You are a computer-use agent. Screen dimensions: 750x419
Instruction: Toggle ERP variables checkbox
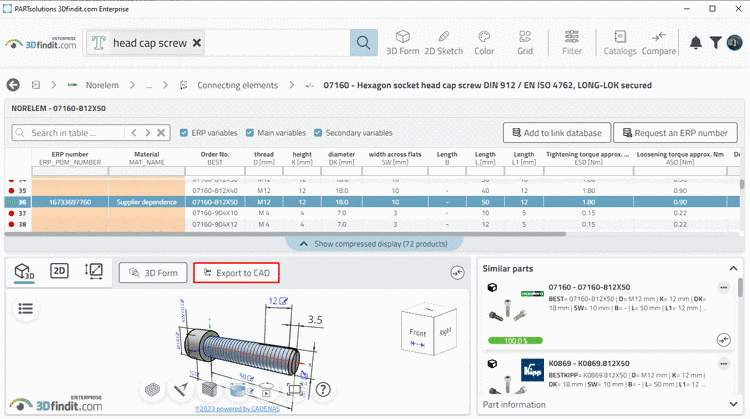[184, 133]
